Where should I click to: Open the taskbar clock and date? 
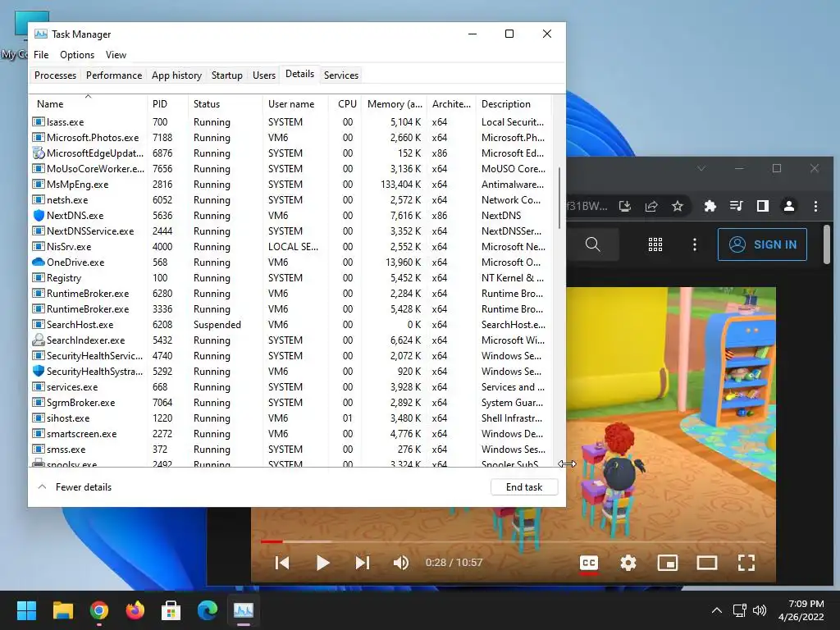[801, 610]
